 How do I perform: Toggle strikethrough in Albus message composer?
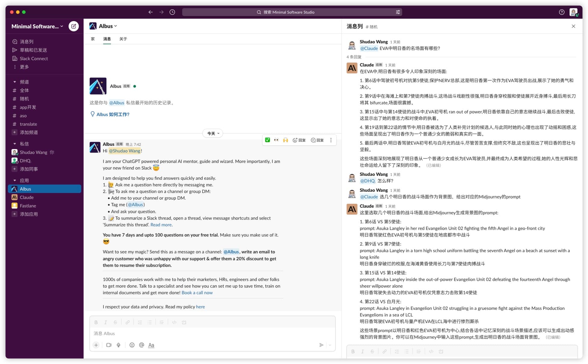click(115, 322)
